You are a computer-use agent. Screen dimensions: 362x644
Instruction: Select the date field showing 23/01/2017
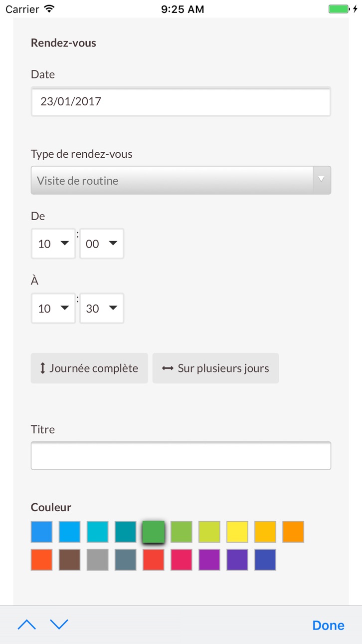pyautogui.click(x=181, y=101)
